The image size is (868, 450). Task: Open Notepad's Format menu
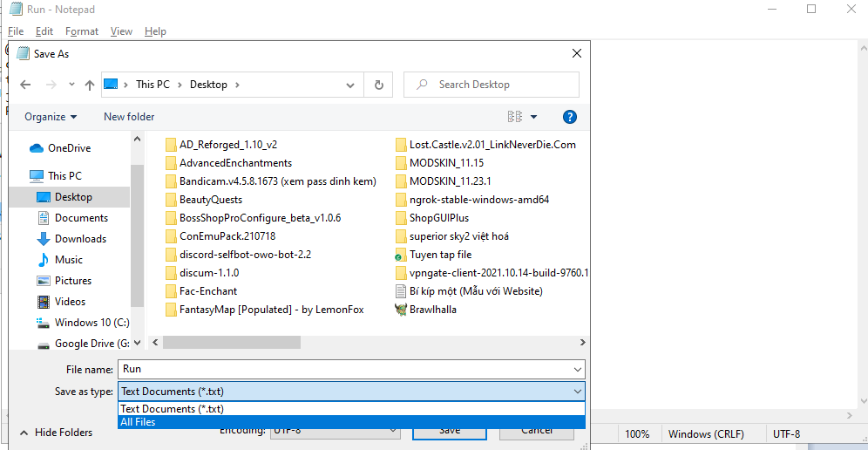[81, 31]
